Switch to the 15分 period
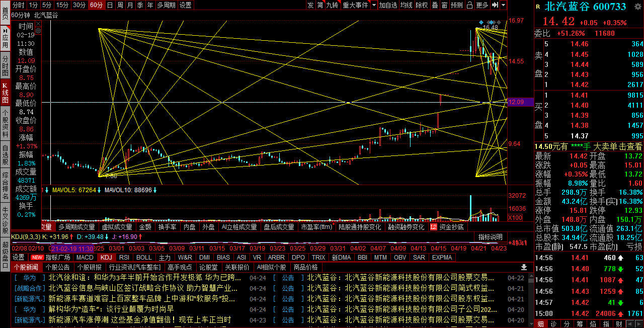This screenshot has width=644, height=328. point(62,5)
